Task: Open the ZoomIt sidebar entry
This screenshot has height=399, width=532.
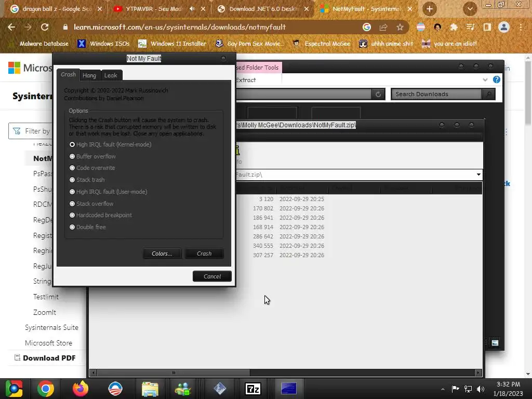Action: pos(45,312)
